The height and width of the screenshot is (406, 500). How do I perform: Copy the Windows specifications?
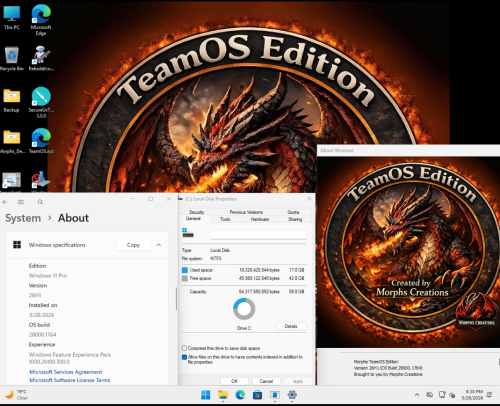point(133,245)
